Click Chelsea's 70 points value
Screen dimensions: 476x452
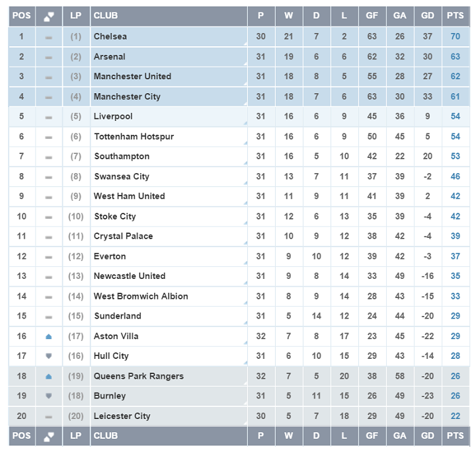455,36
